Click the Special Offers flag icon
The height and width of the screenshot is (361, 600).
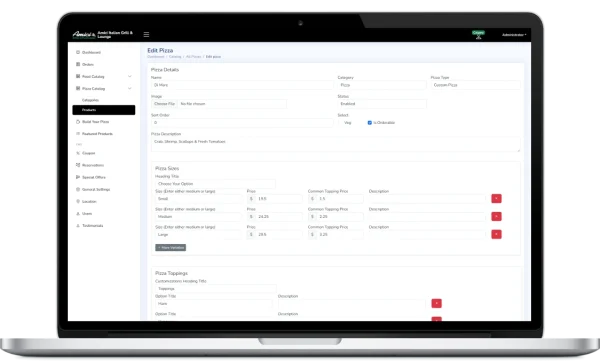(78, 177)
